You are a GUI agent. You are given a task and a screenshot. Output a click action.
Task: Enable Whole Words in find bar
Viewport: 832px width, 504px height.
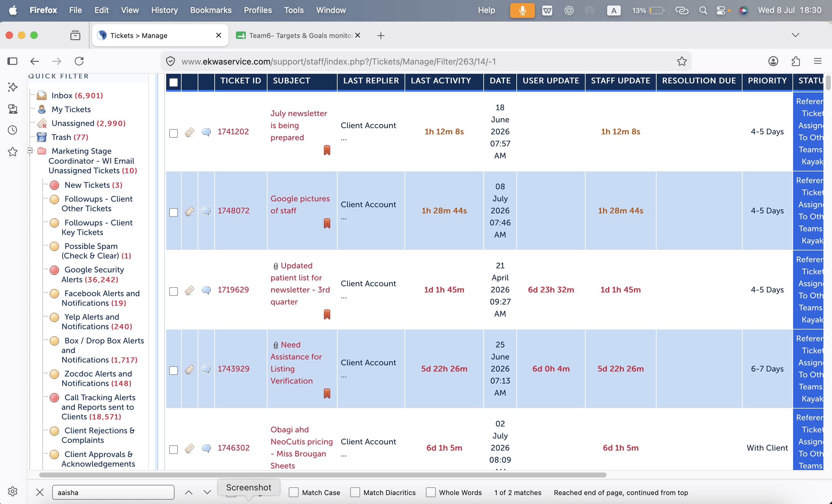[x=431, y=492]
